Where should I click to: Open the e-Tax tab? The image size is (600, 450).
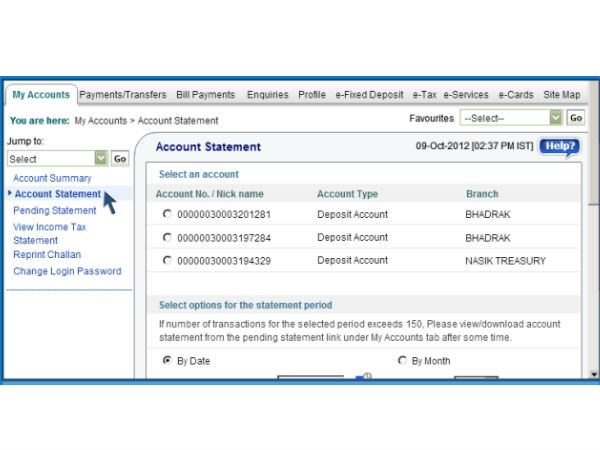coord(424,95)
